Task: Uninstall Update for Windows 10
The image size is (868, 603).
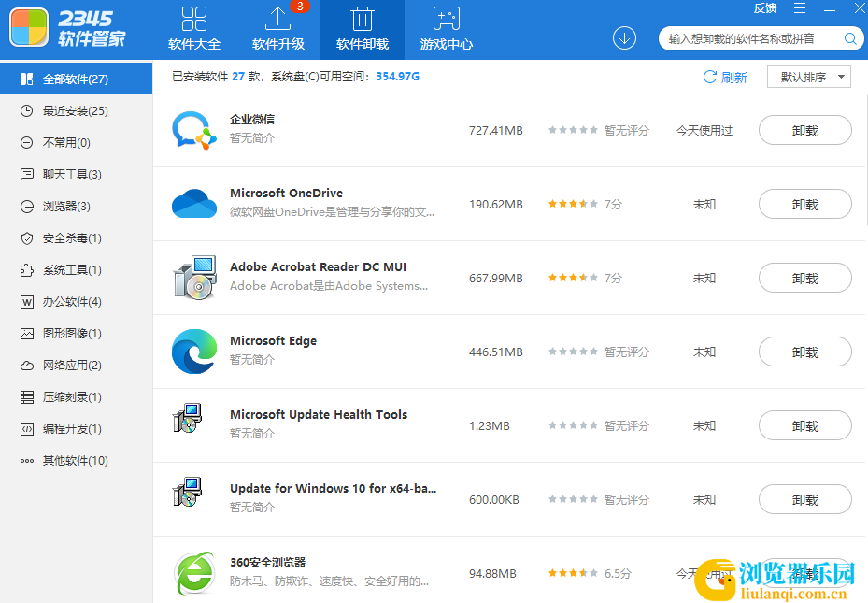Action: tap(804, 499)
